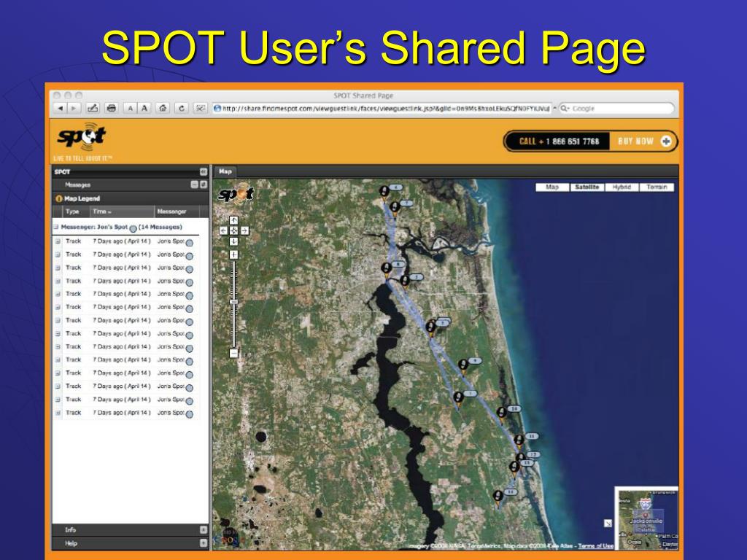Pan the map up
Viewport: 747px width, 560px height.
click(x=234, y=220)
